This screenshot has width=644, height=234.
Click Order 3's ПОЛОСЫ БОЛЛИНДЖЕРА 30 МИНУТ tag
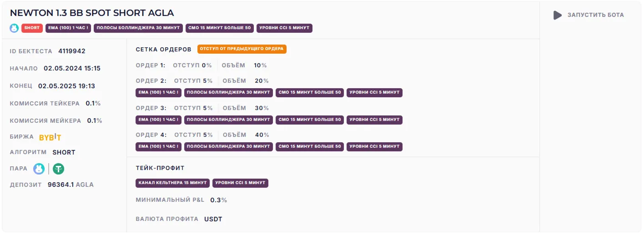click(228, 120)
